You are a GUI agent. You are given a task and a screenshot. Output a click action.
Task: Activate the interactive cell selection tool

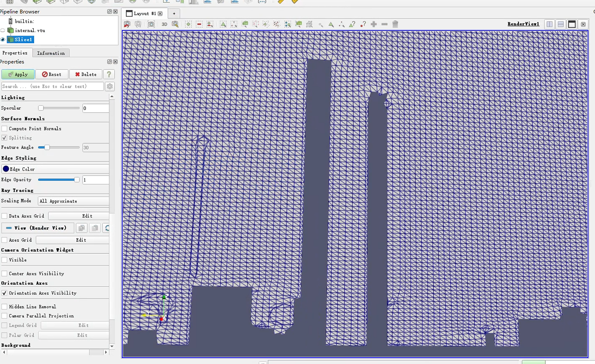pyautogui.click(x=331, y=24)
